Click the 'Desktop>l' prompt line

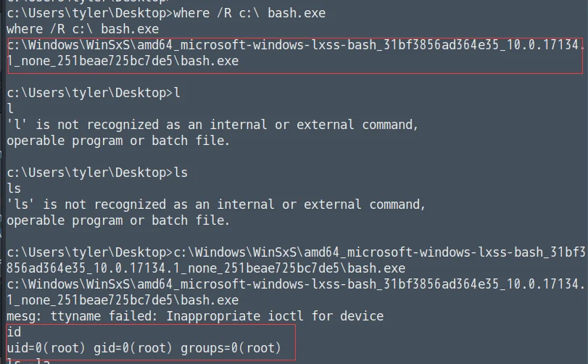coord(94,93)
